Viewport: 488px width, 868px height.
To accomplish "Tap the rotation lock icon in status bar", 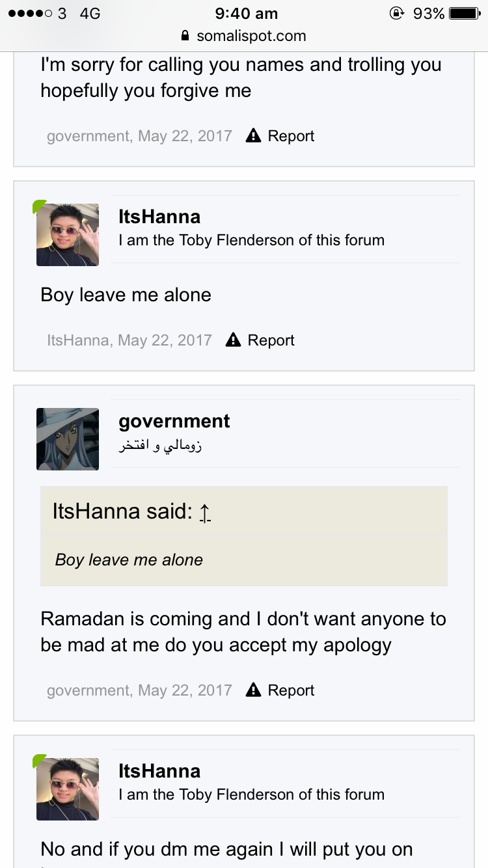I will point(396,13).
